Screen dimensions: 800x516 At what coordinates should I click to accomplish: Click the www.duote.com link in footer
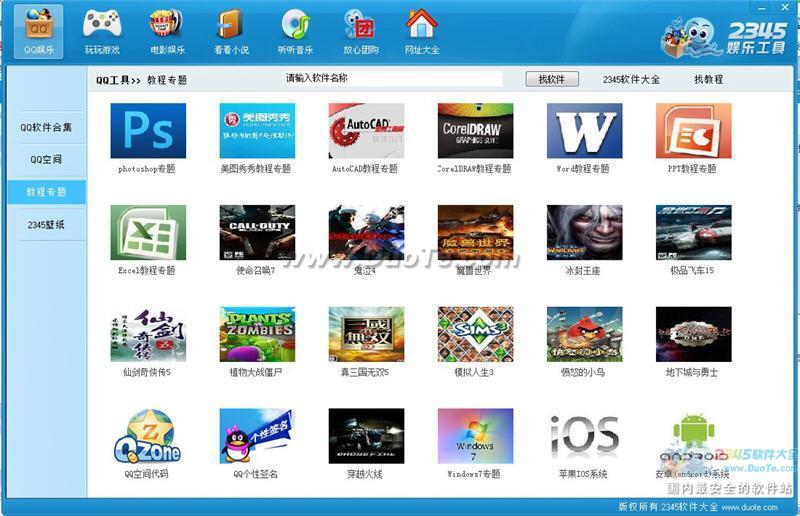(x=749, y=507)
